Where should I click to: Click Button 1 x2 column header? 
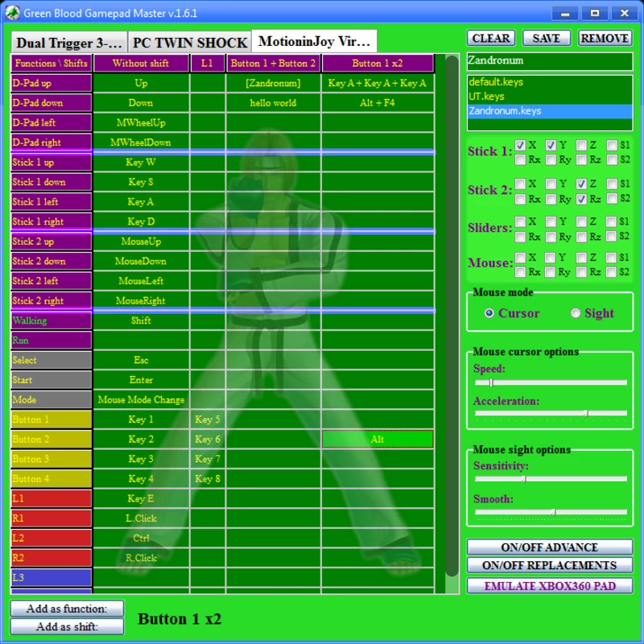(x=378, y=64)
